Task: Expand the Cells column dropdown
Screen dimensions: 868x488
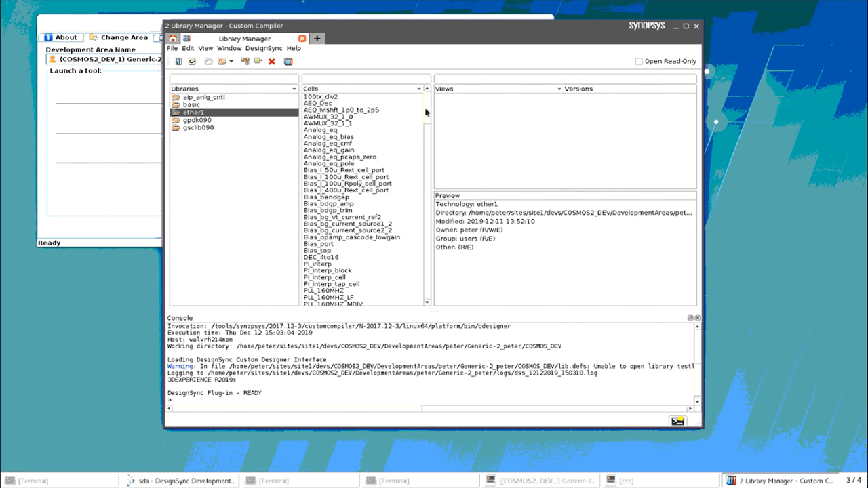Action: coord(419,89)
